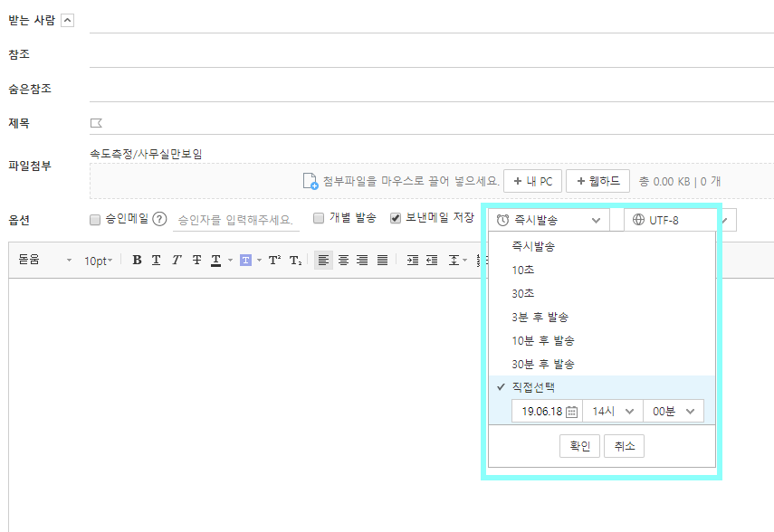Increase paragraph indent
The height and width of the screenshot is (532, 774).
[413, 260]
